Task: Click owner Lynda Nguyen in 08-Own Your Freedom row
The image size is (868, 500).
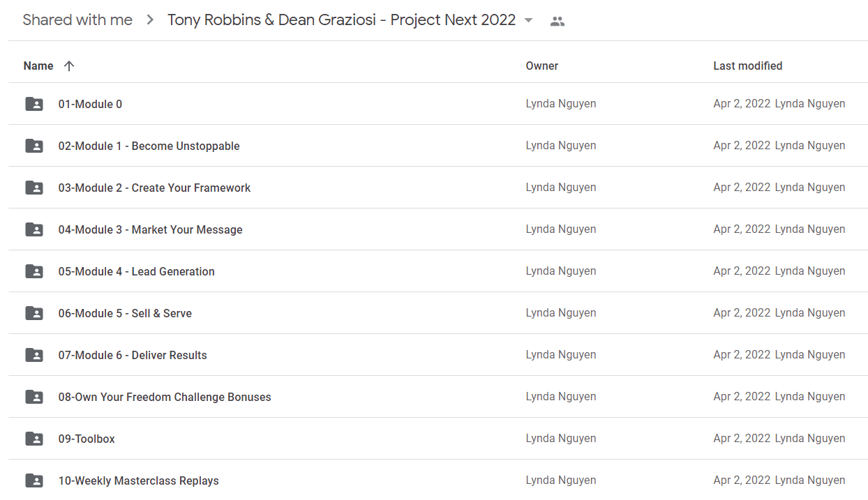Action: 561,397
